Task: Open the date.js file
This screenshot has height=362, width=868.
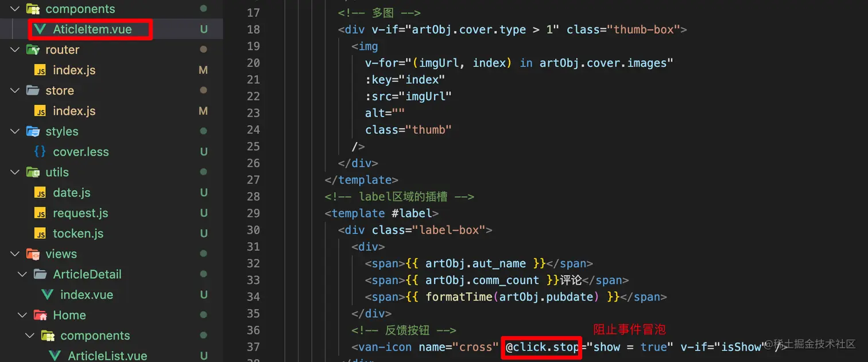Action: 72,193
